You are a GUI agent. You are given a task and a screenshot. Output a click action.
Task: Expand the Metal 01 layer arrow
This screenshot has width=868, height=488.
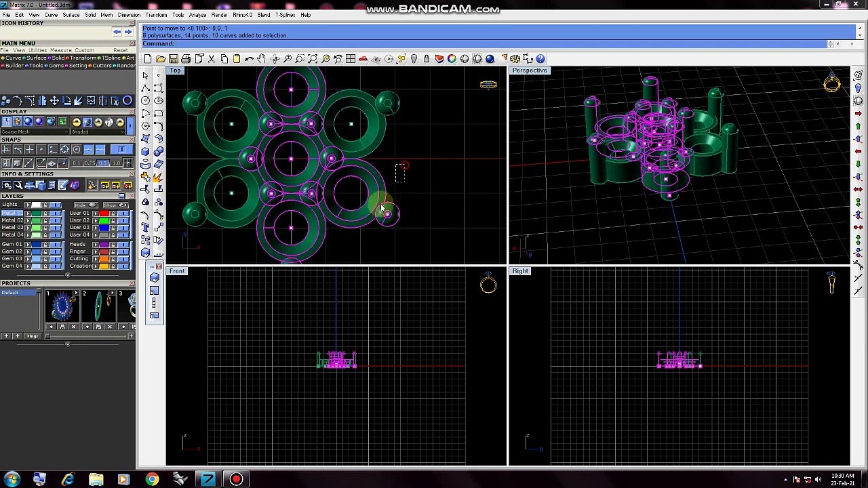coord(28,213)
